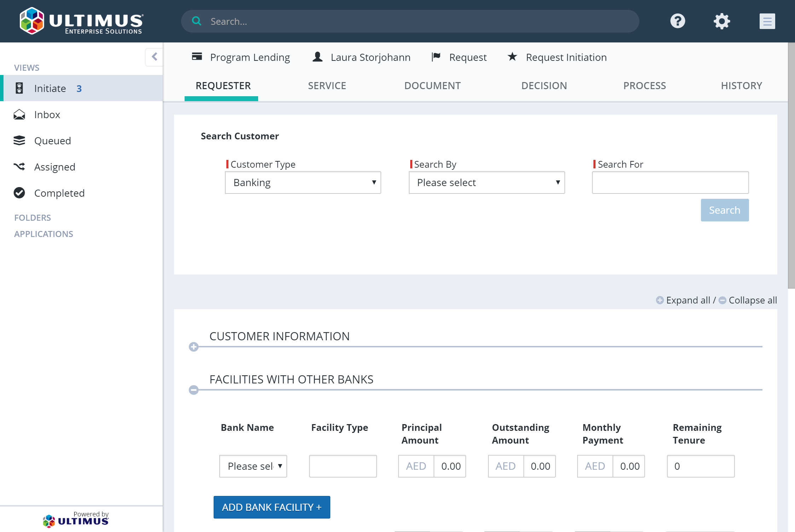
Task: Switch to the PROCESS tab
Action: (x=645, y=86)
